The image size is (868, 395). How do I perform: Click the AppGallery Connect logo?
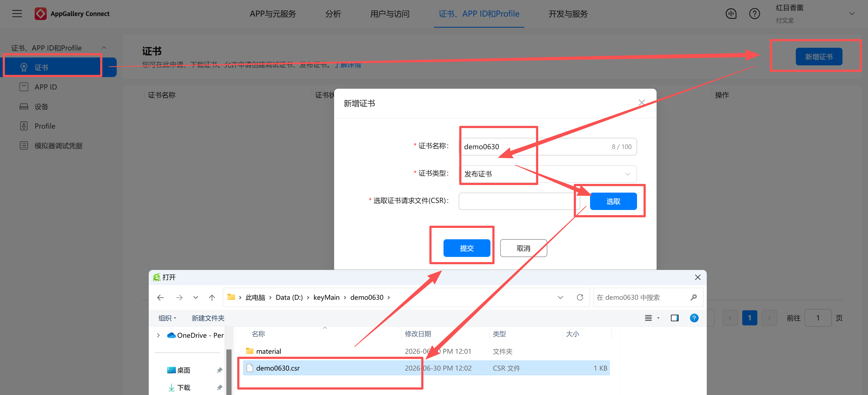(x=72, y=14)
